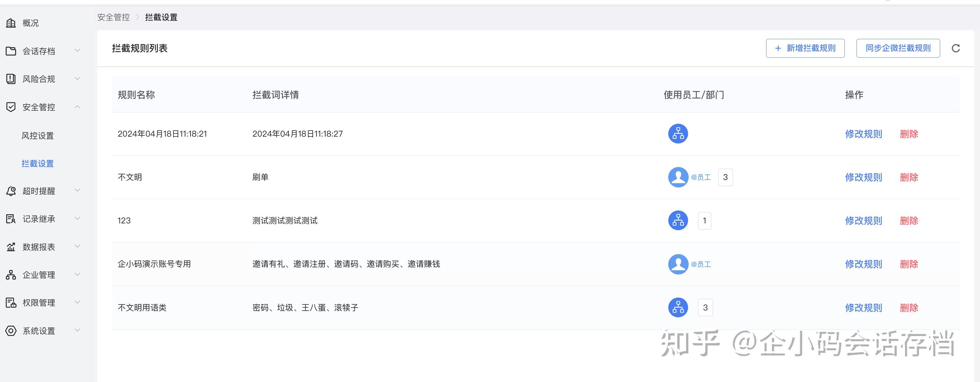Click the 系统设置 hexagon gear icon
The width and height of the screenshot is (980, 382).
(x=11, y=331)
